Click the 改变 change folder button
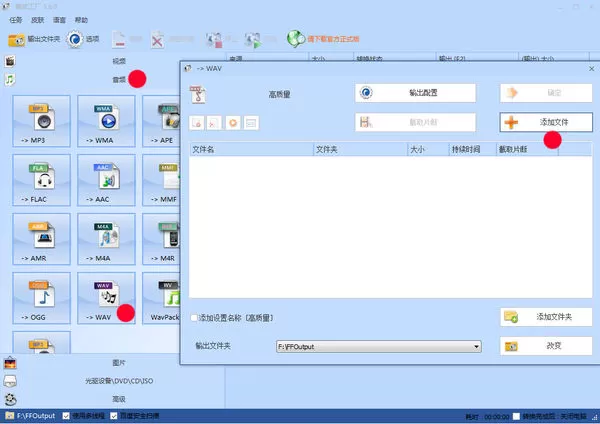Screen dimensions: 600x424 pyautogui.click(x=546, y=346)
